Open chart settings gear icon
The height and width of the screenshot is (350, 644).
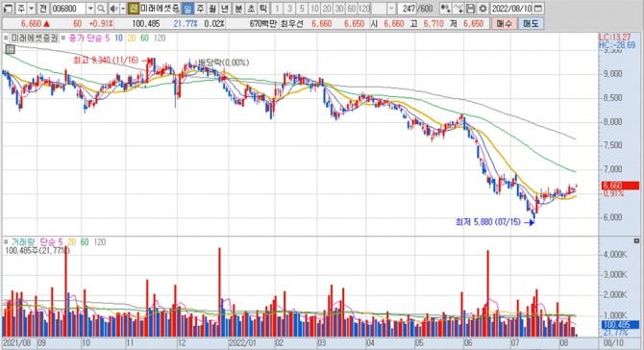tap(483, 9)
